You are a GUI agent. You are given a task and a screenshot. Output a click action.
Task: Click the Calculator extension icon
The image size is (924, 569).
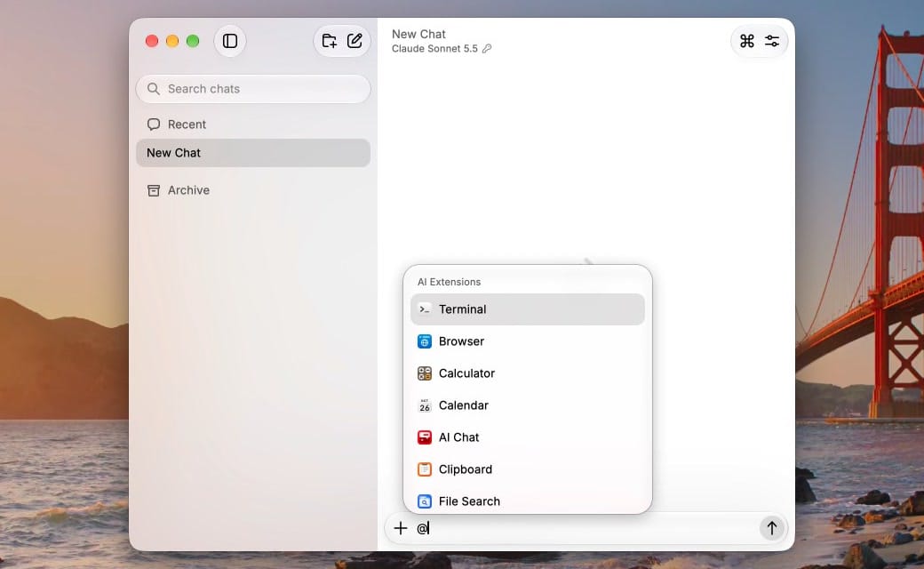coord(425,373)
